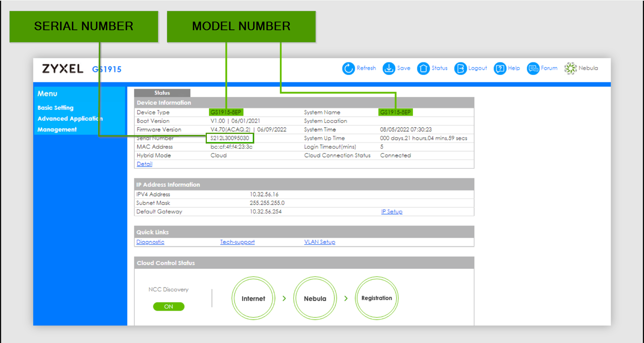Click the Refresh text label
This screenshot has height=343, width=644.
(366, 68)
